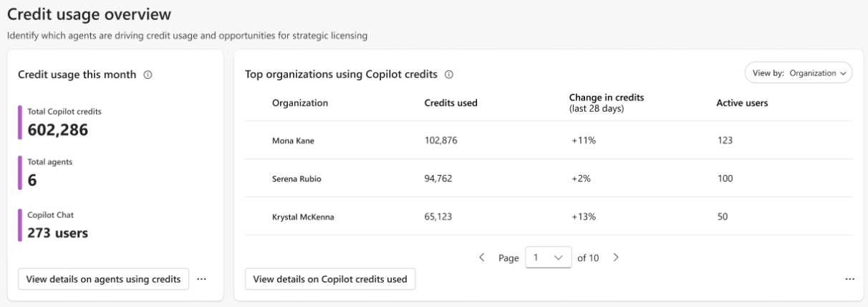Select the Serena Rubio organization row

(x=296, y=179)
